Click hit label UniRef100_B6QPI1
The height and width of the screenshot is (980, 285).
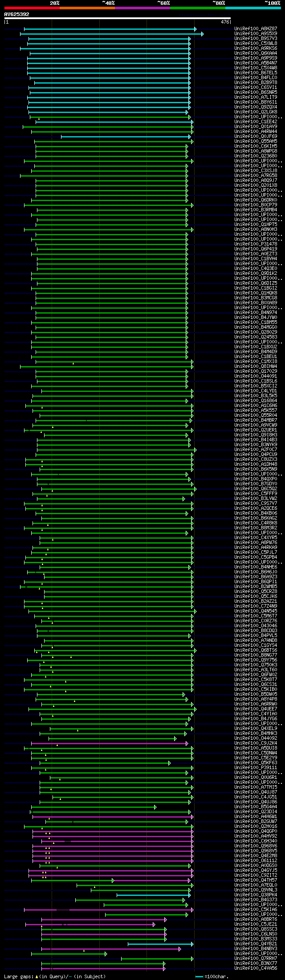click(256, 582)
